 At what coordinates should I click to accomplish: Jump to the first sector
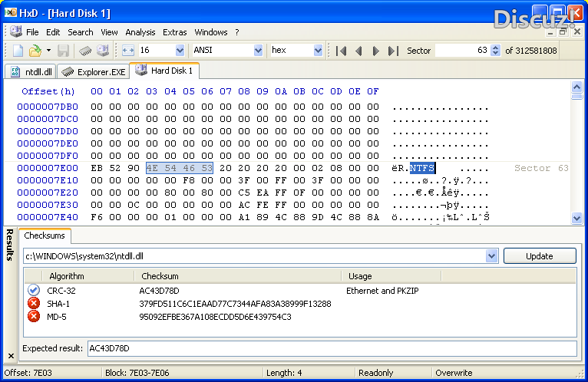pos(342,51)
